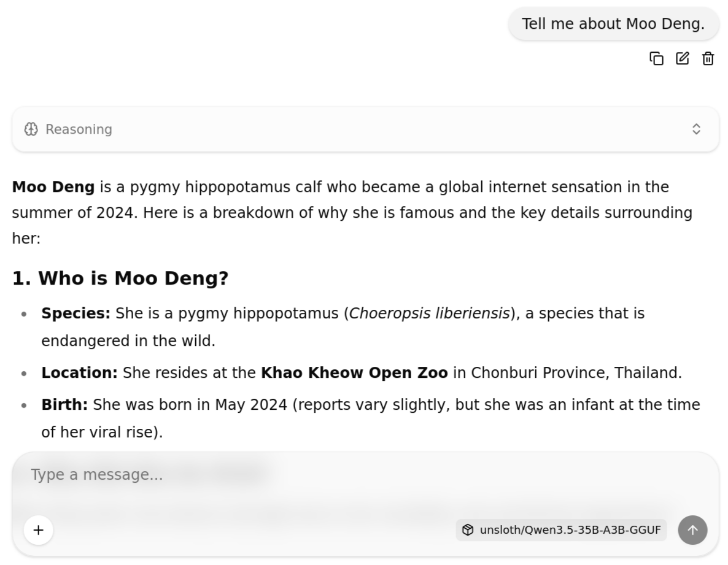Send message with the arrow button

tap(692, 529)
